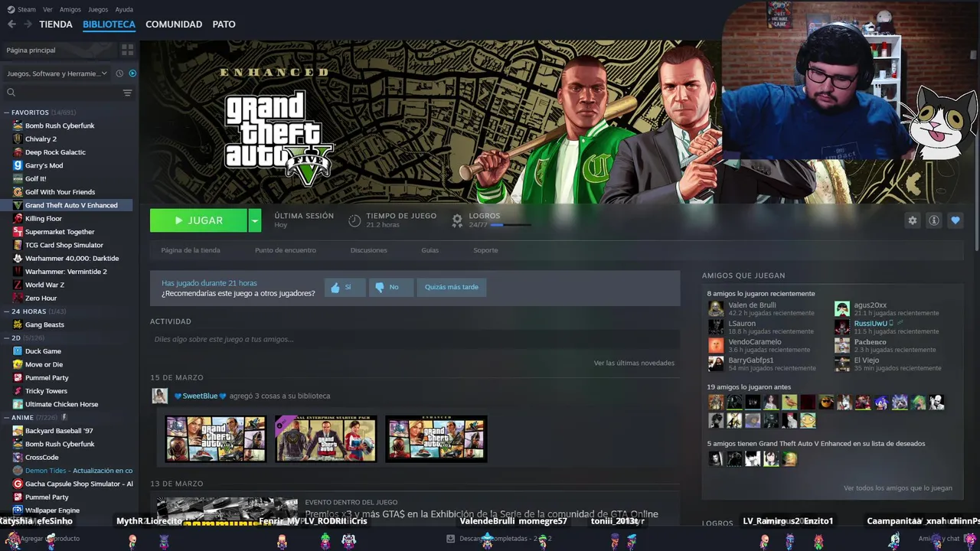Open the Ayuda menu
This screenshot has height=551, width=980.
(124, 9)
